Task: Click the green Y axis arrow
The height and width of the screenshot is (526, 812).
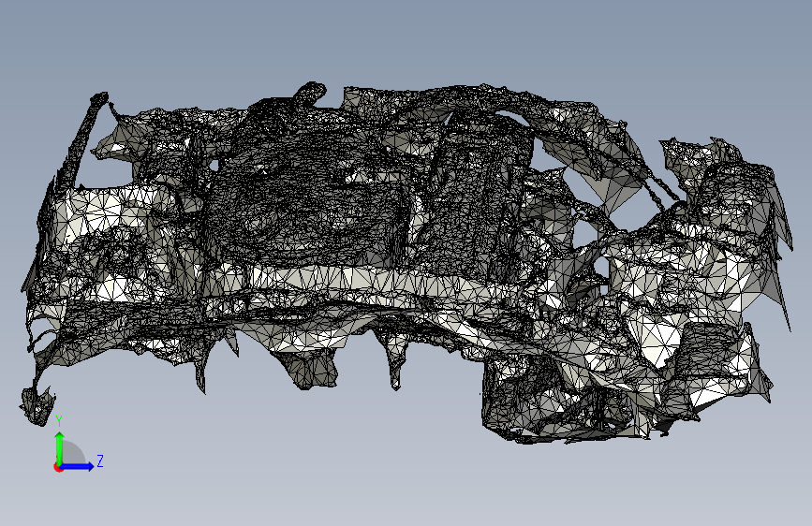Action: [x=60, y=448]
